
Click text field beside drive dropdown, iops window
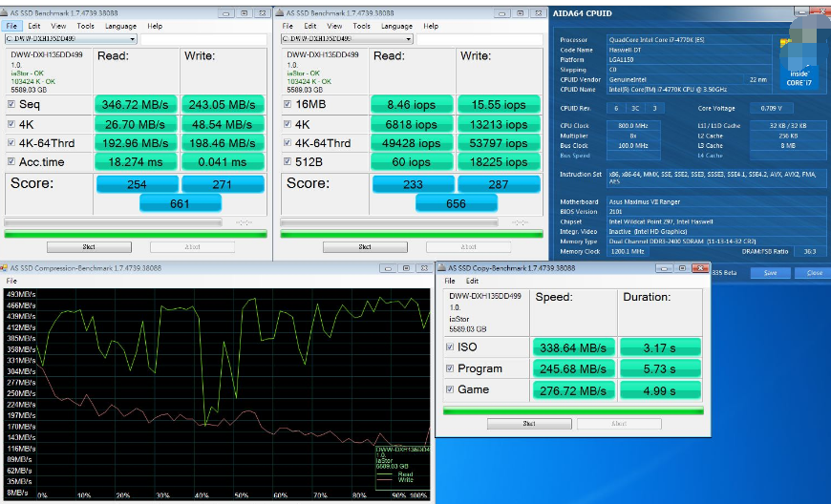coord(479,39)
